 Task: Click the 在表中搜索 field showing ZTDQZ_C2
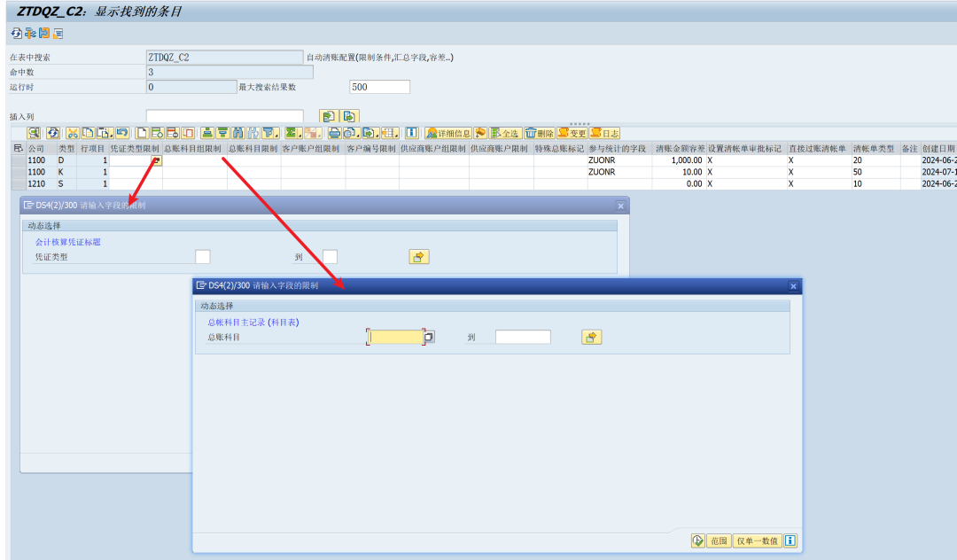click(x=224, y=57)
